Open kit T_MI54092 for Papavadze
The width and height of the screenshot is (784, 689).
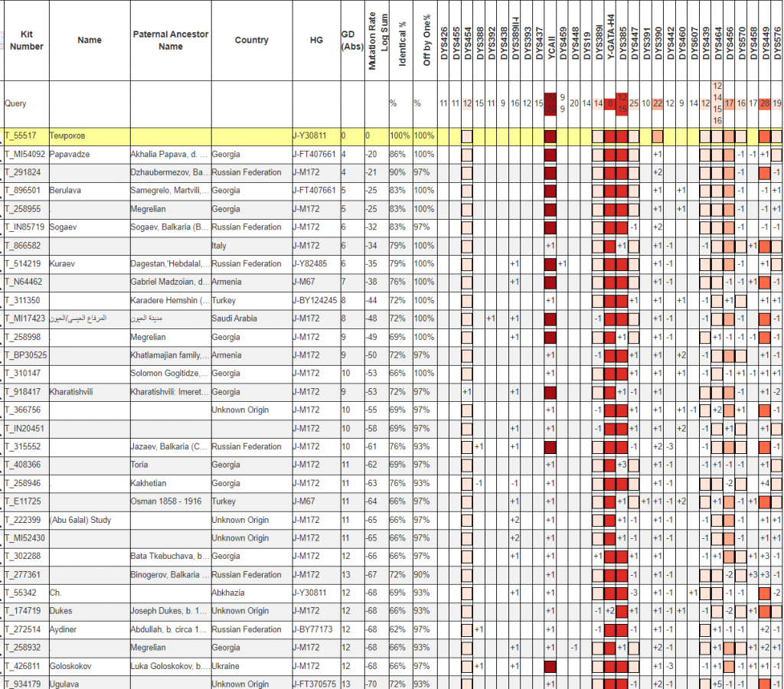coord(24,154)
